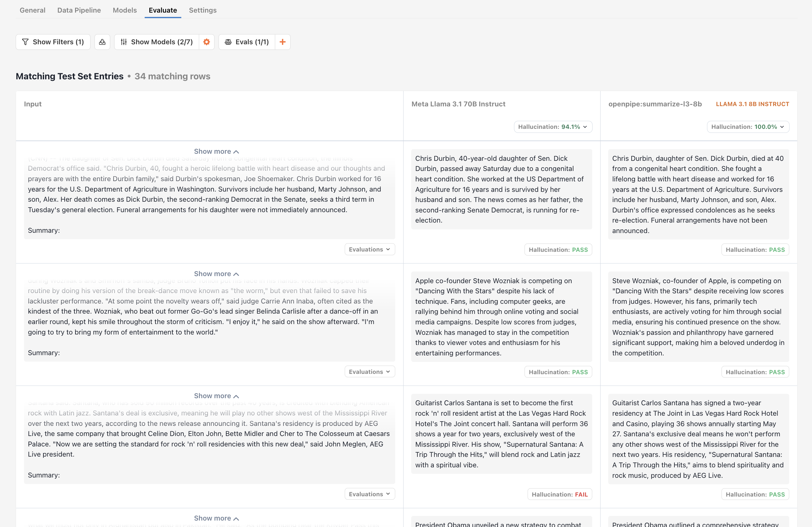This screenshot has height=527, width=812.
Task: Click the LLAMA 3.1 8B INSTRUCT label
Action: click(x=752, y=104)
